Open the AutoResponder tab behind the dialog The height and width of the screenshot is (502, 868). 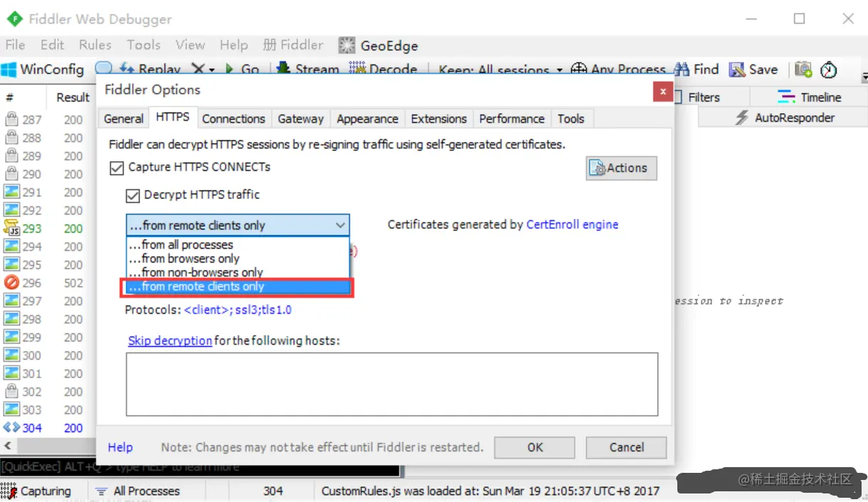785,118
